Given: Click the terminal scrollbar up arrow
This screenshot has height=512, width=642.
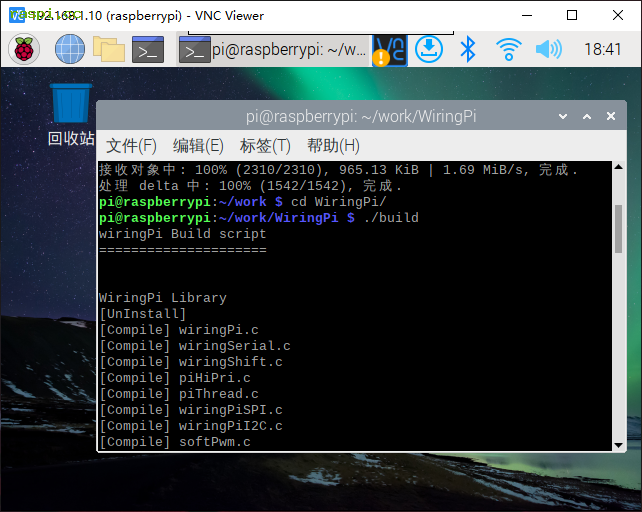Looking at the screenshot, I should tap(619, 169).
